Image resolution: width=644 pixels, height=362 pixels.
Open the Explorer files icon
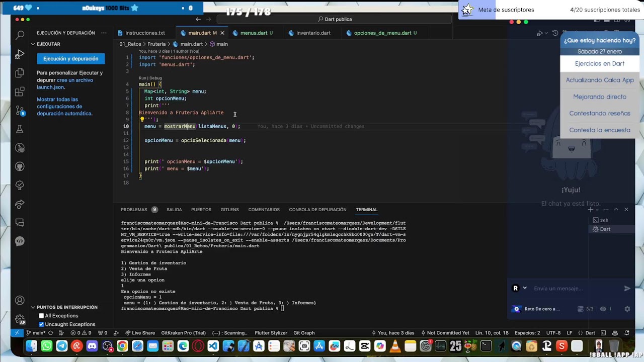pyautogui.click(x=20, y=73)
